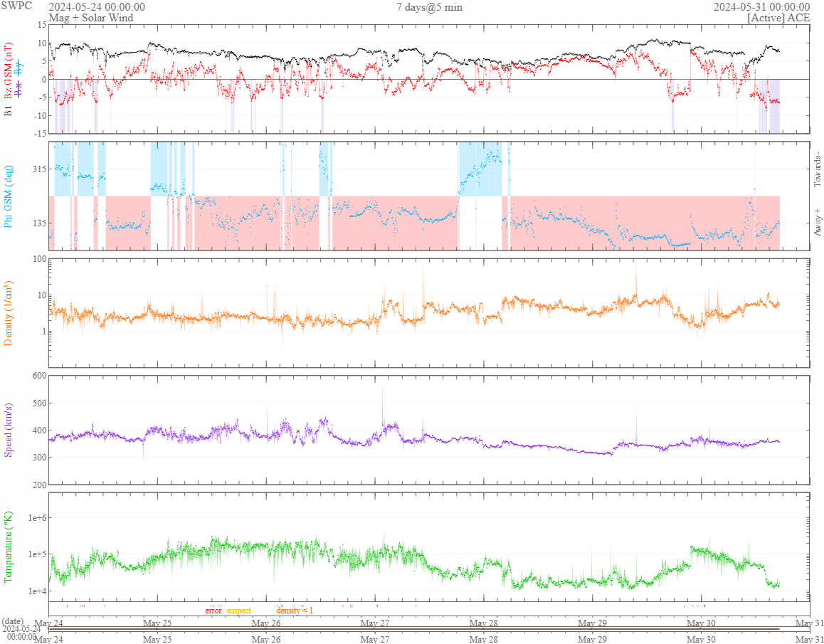Click the (date) axis label
The width and height of the screenshot is (824, 644).
tap(14, 621)
